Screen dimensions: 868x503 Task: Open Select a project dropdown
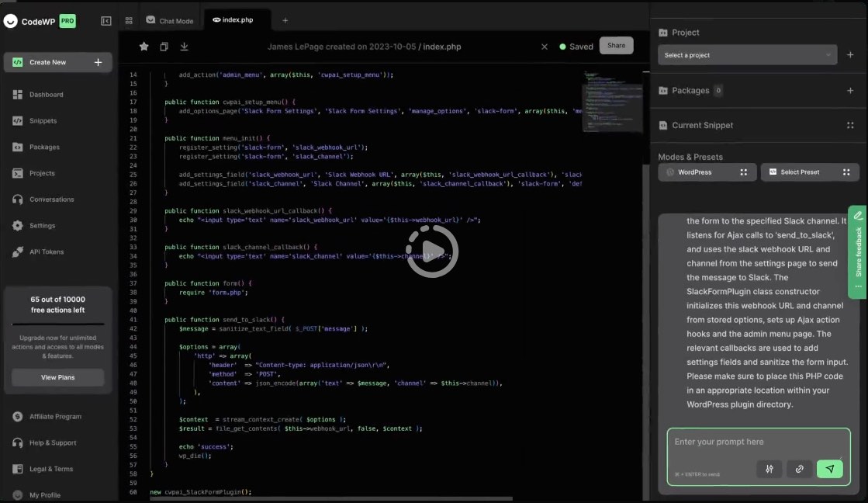click(x=747, y=55)
